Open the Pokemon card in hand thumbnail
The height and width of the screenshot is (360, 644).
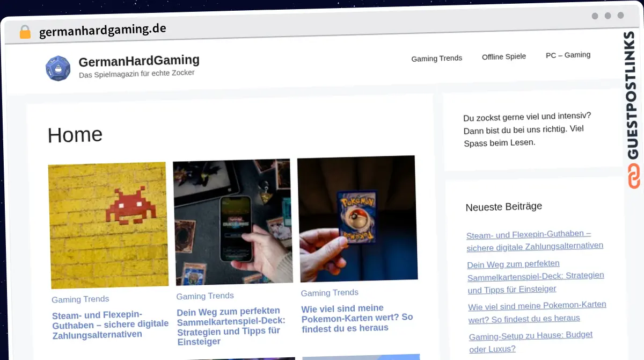tap(357, 219)
